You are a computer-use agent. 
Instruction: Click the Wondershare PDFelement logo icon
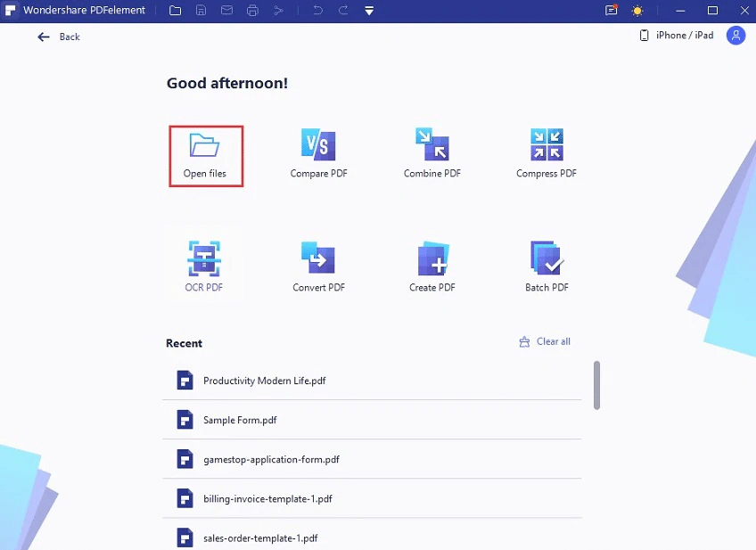click(x=10, y=10)
